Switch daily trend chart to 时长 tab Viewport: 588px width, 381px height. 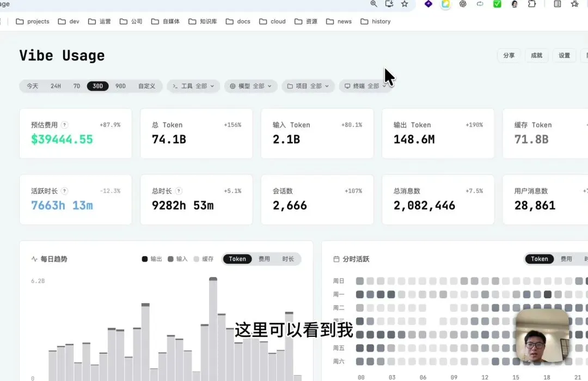pyautogui.click(x=288, y=259)
